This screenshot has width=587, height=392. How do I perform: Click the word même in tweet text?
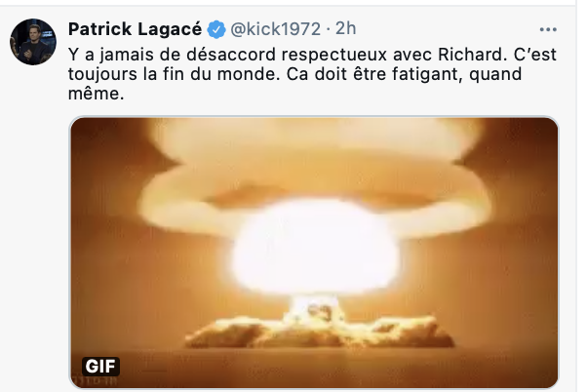(x=96, y=94)
